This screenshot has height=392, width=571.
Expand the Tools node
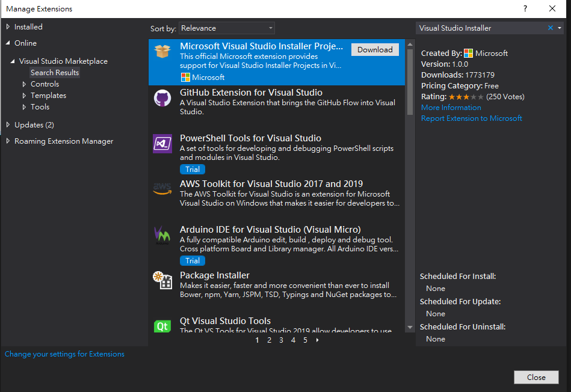coord(25,107)
